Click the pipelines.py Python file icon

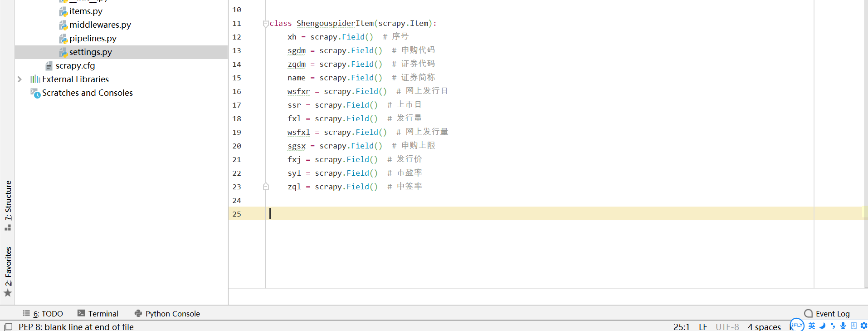(63, 39)
